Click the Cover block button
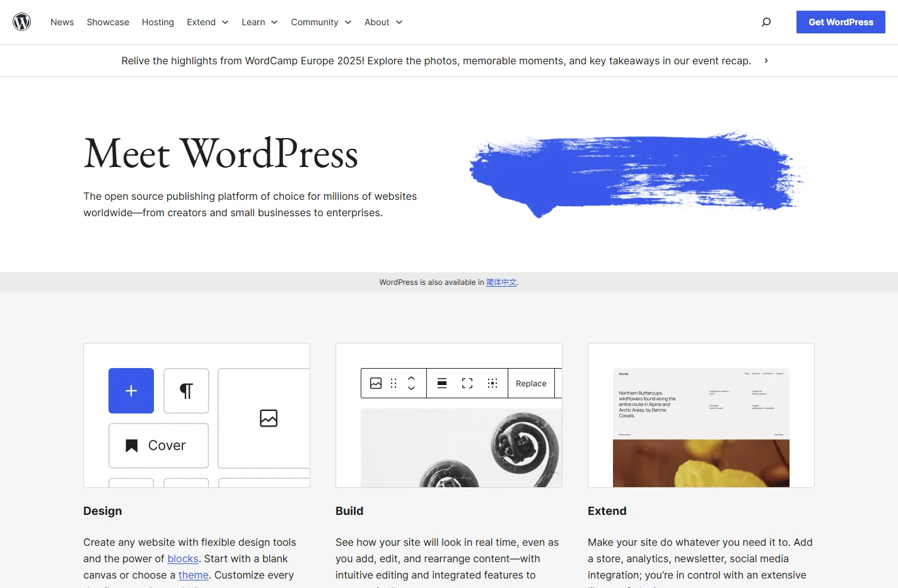898x588 pixels. 158,446
